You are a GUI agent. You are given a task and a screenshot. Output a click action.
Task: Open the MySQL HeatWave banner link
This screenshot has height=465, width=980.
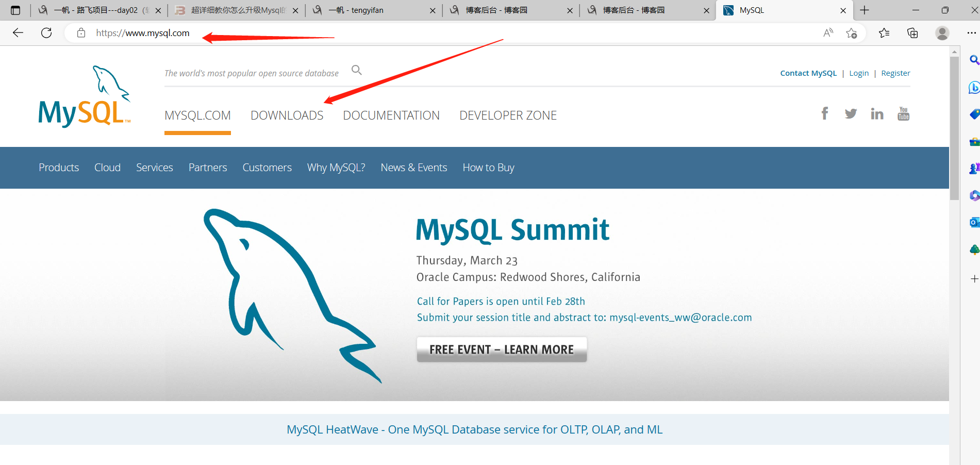[474, 429]
